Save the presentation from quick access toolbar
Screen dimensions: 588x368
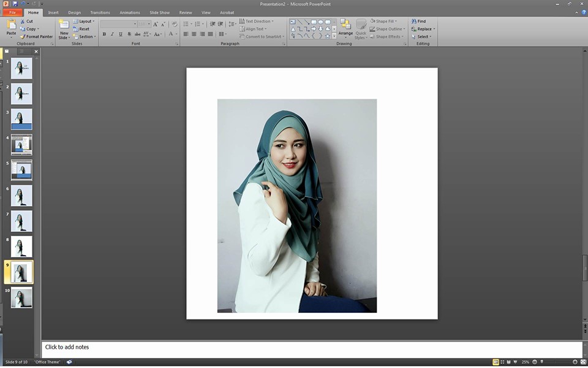coord(15,4)
